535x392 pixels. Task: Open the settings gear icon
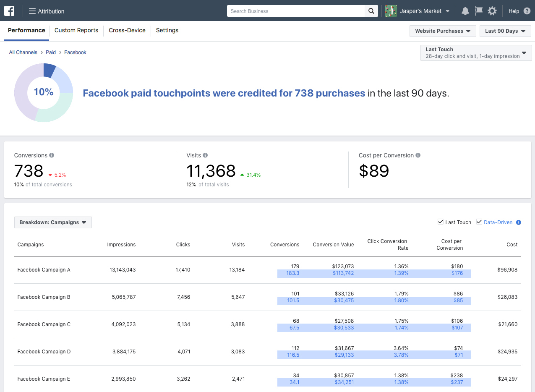tap(492, 11)
